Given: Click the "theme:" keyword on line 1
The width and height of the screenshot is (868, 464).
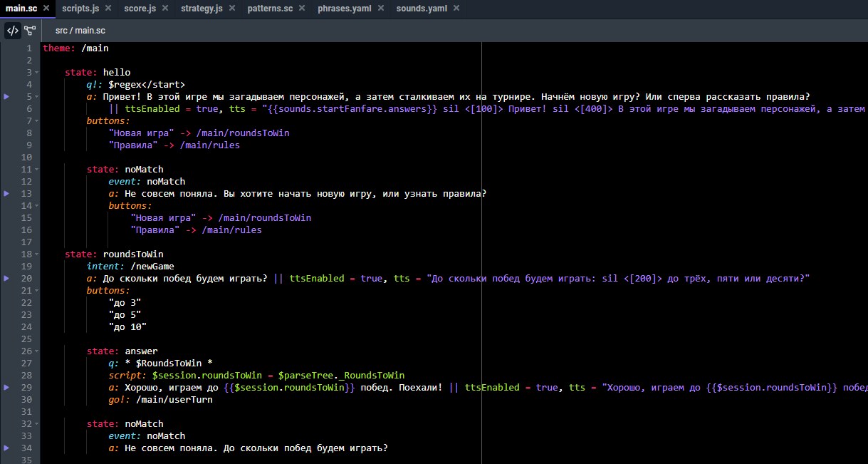Looking at the screenshot, I should coord(59,48).
